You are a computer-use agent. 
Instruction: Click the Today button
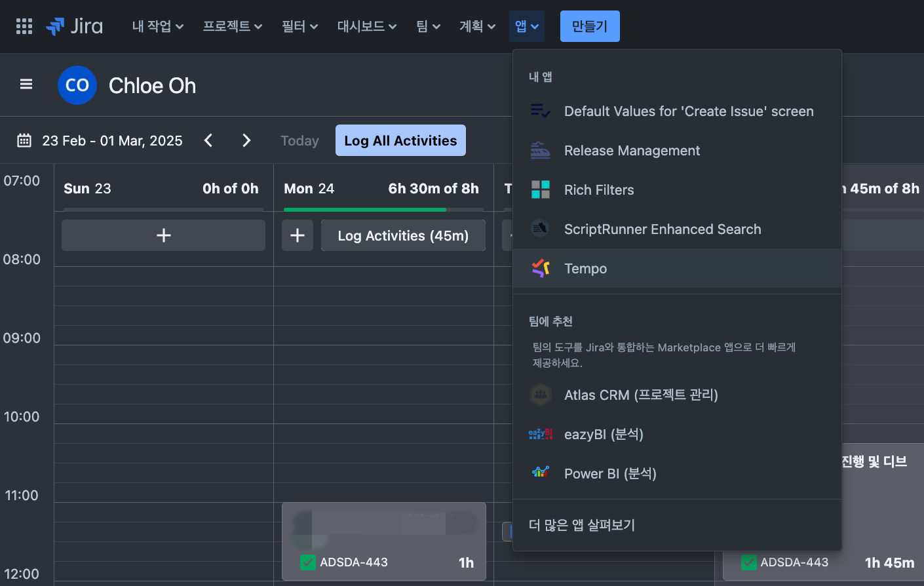[299, 140]
